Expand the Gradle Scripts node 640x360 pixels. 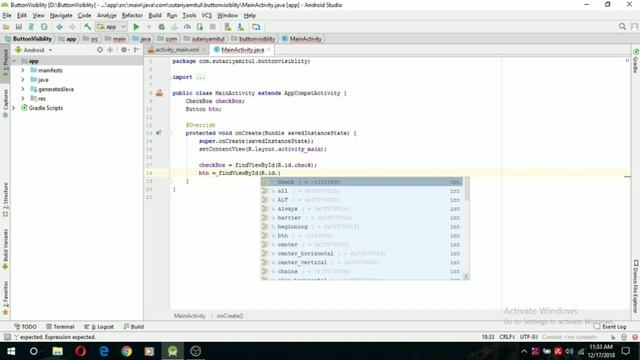pyautogui.click(x=14, y=108)
